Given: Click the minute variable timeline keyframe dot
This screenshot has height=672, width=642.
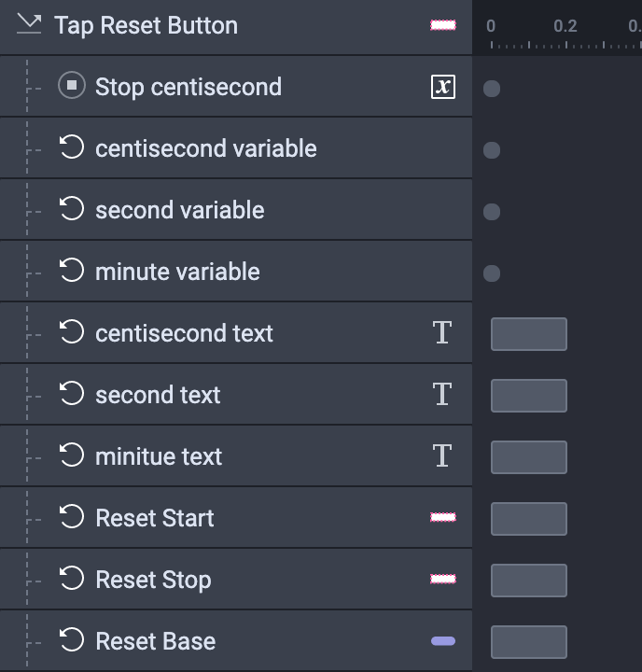Looking at the screenshot, I should coord(492,273).
